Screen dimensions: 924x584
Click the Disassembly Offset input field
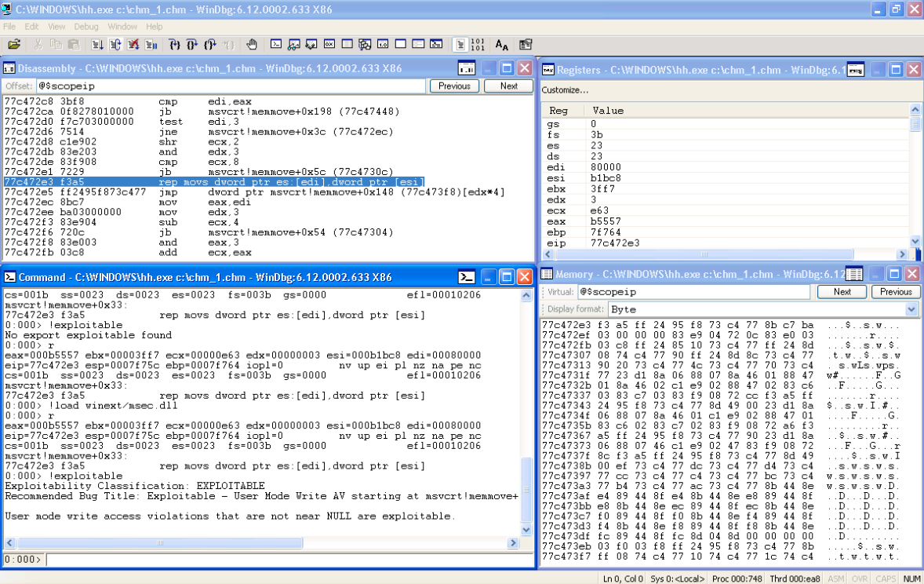point(231,86)
